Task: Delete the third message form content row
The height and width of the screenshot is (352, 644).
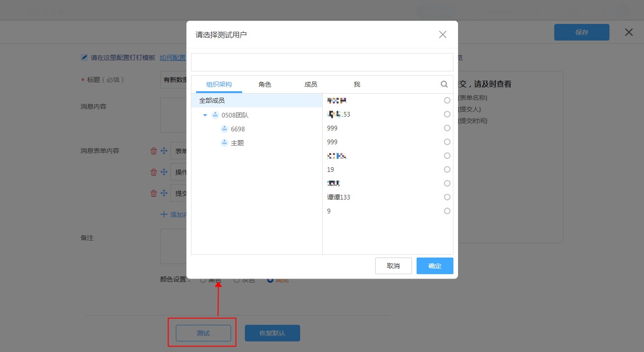Action: tap(154, 193)
